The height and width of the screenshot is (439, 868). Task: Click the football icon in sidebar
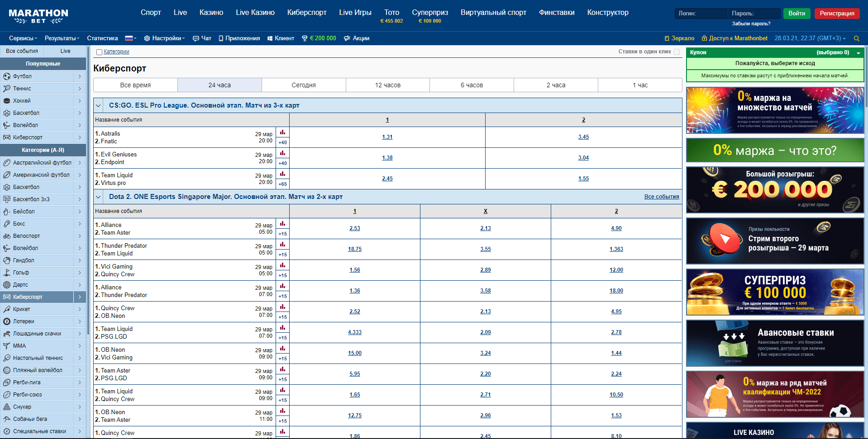tap(7, 76)
